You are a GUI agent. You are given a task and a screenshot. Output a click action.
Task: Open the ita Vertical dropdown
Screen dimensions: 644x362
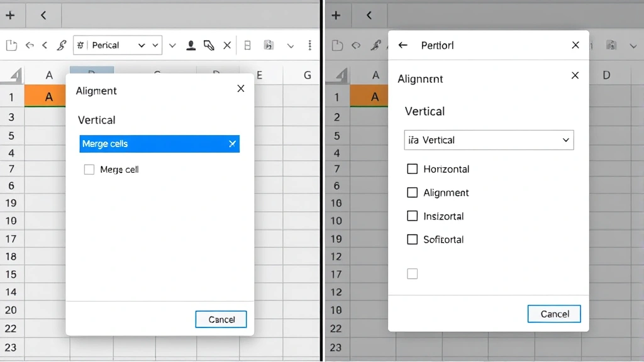click(x=489, y=140)
